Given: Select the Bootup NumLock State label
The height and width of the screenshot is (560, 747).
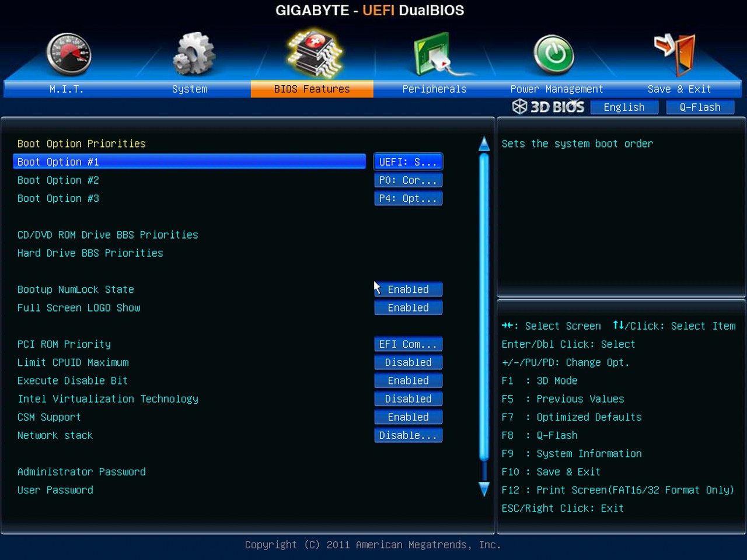Looking at the screenshot, I should pyautogui.click(x=76, y=289).
